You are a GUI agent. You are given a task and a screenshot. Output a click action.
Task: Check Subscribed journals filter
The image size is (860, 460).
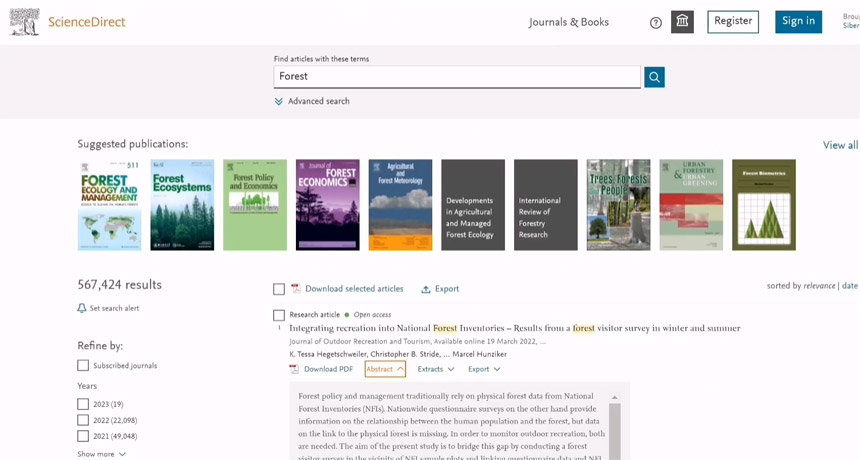point(83,365)
